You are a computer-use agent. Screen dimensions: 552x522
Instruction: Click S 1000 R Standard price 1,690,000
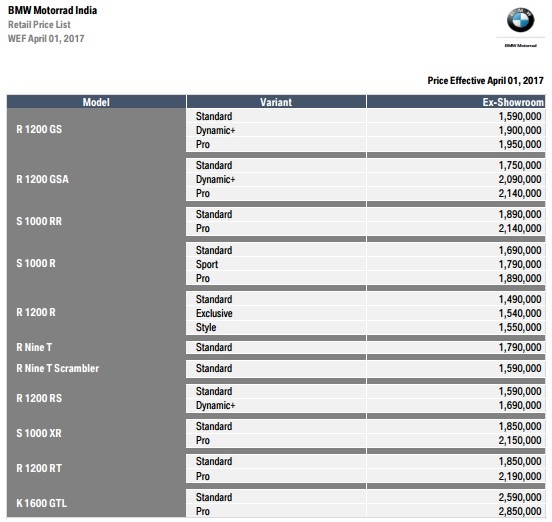pos(520,250)
